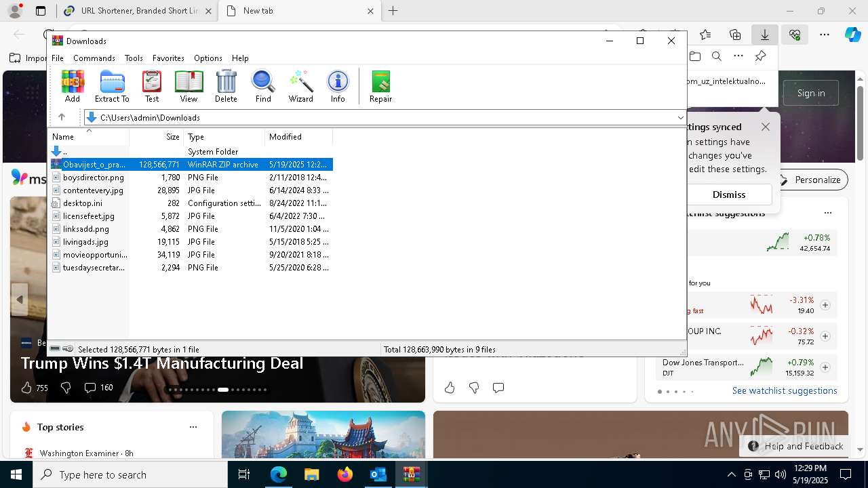Select contentevery.jpg file
The height and width of the screenshot is (488, 868).
tap(191, 190)
